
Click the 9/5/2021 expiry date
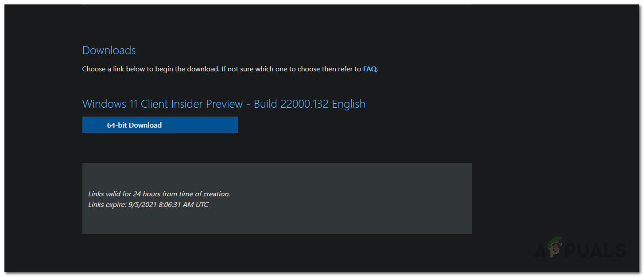pyautogui.click(x=143, y=205)
